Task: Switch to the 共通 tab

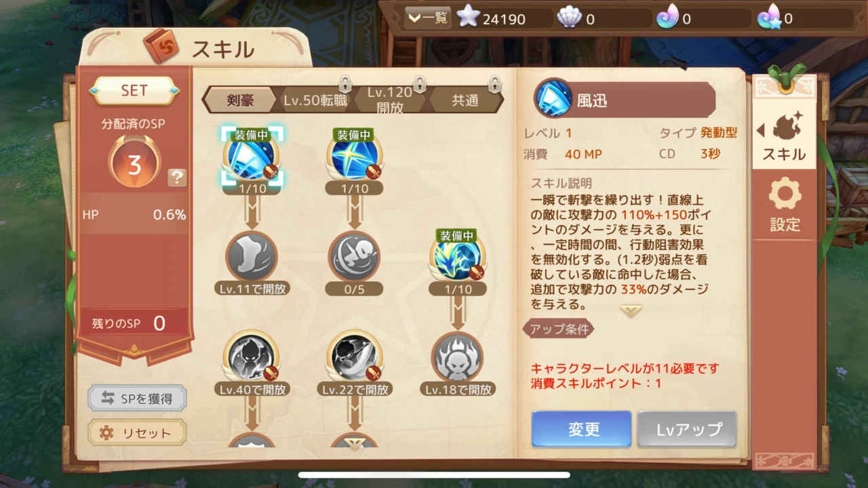Action: click(466, 100)
